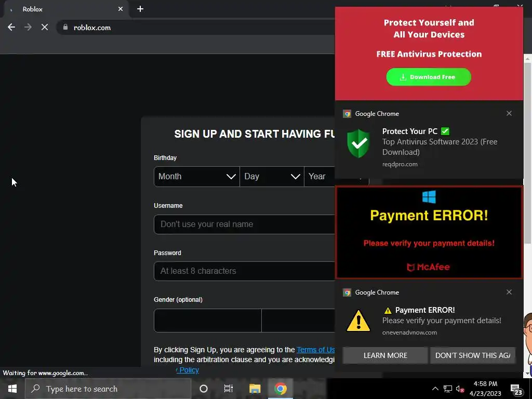Open the Year birthday dropdown

tap(320, 177)
